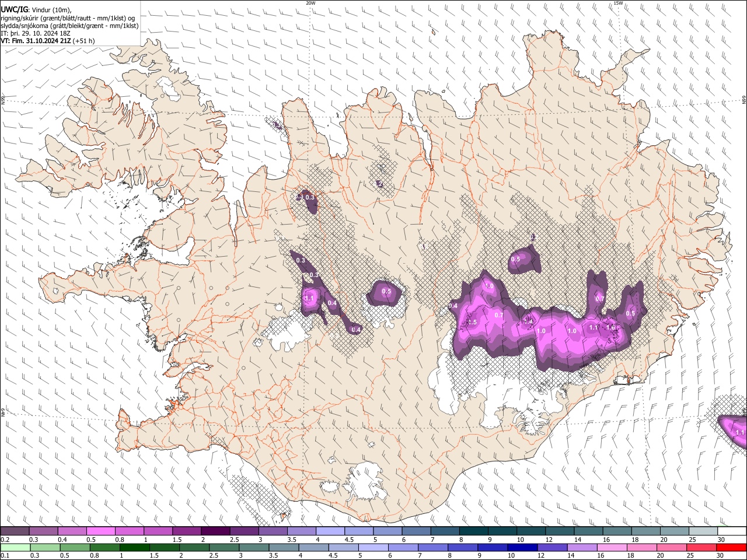Click lower legend swatch between 0.1 and 0.3
The height and width of the screenshot is (560, 747).
(x=15, y=547)
